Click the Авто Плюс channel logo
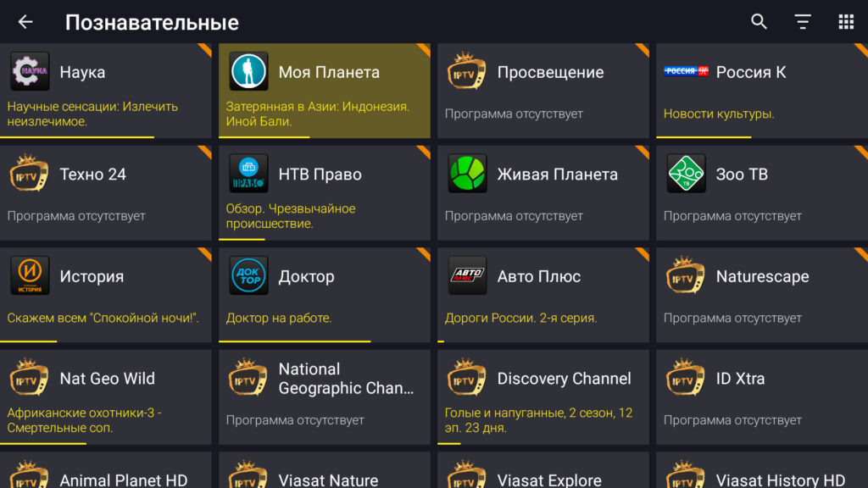Viewport: 868px width, 488px height. coord(467,275)
